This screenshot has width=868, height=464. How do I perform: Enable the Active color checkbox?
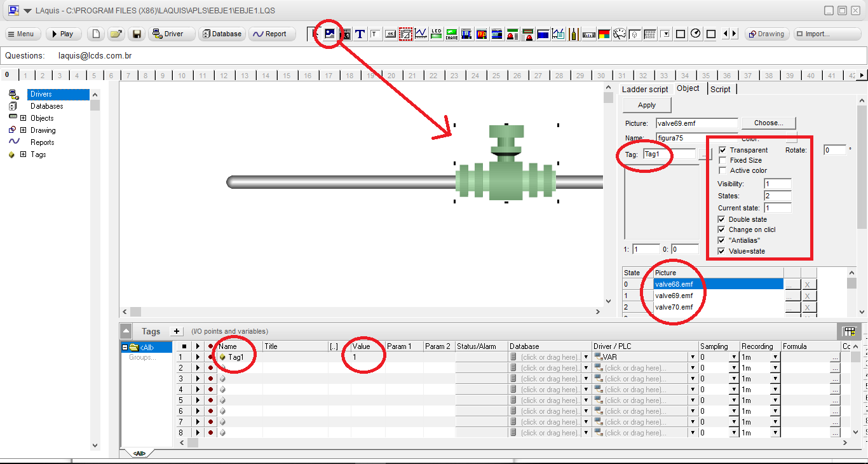(x=722, y=170)
